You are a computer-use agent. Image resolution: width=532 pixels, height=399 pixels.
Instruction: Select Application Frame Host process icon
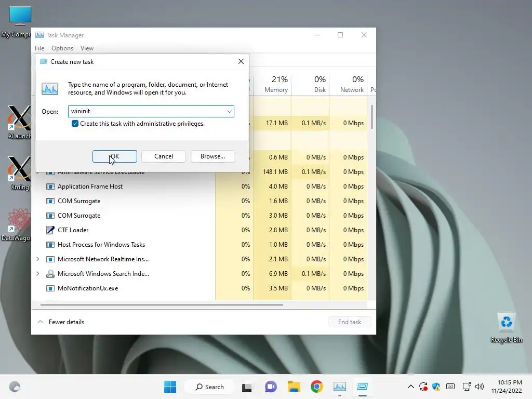[x=50, y=187]
